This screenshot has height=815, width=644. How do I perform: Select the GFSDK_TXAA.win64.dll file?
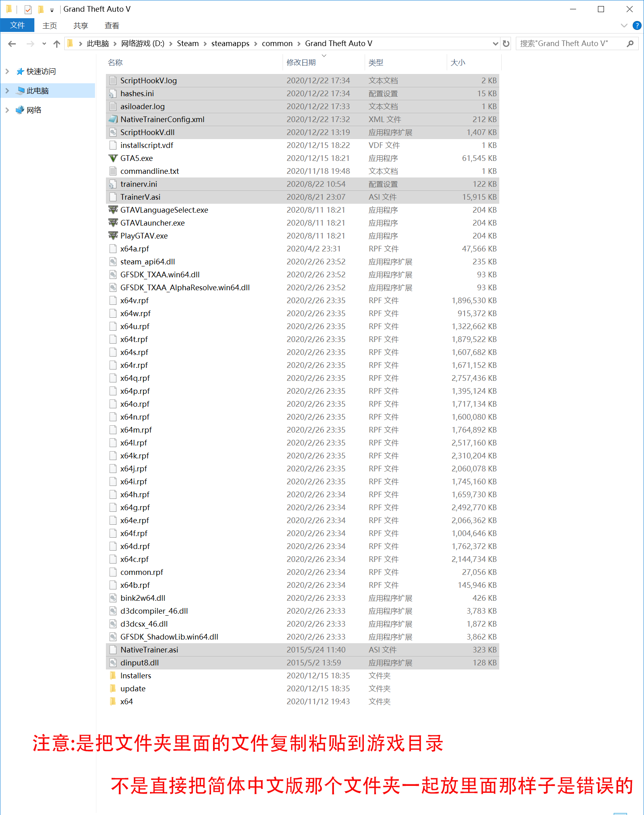click(302, 274)
